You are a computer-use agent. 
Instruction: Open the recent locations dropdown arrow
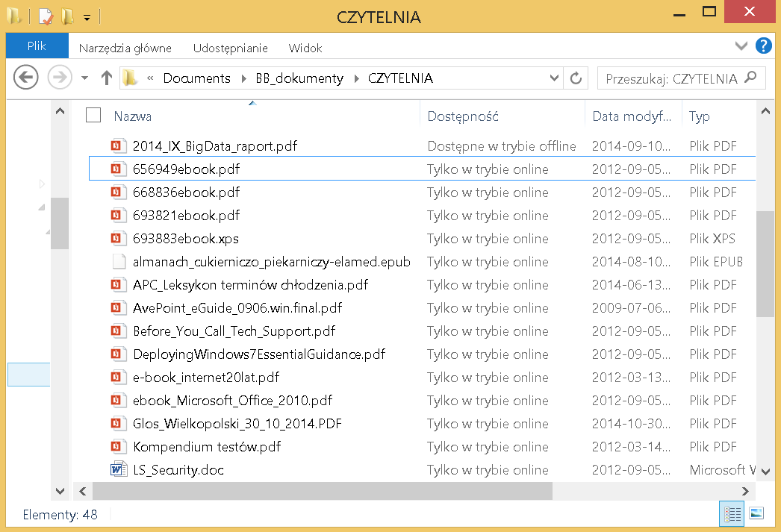click(x=84, y=78)
